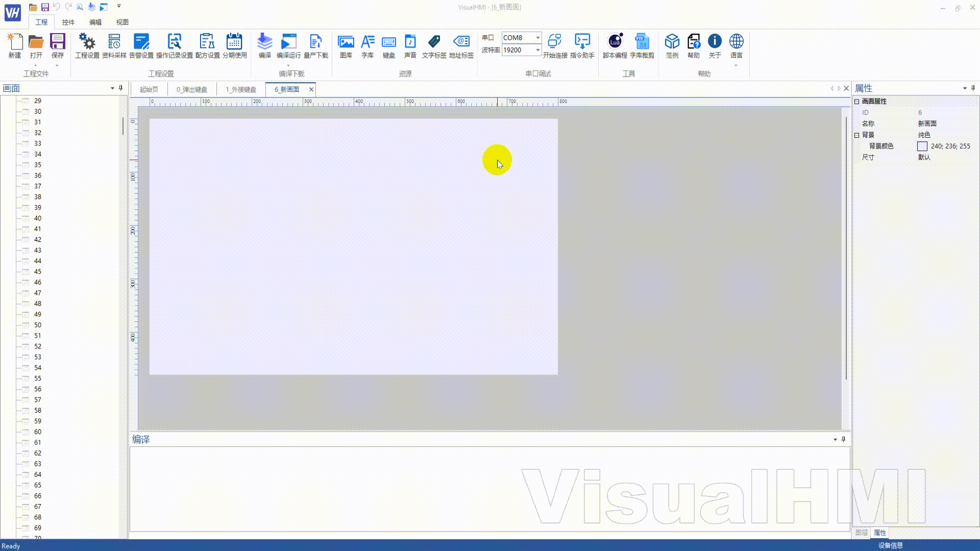
Task: Click the 编译运行 compile and run icon
Action: (x=288, y=46)
